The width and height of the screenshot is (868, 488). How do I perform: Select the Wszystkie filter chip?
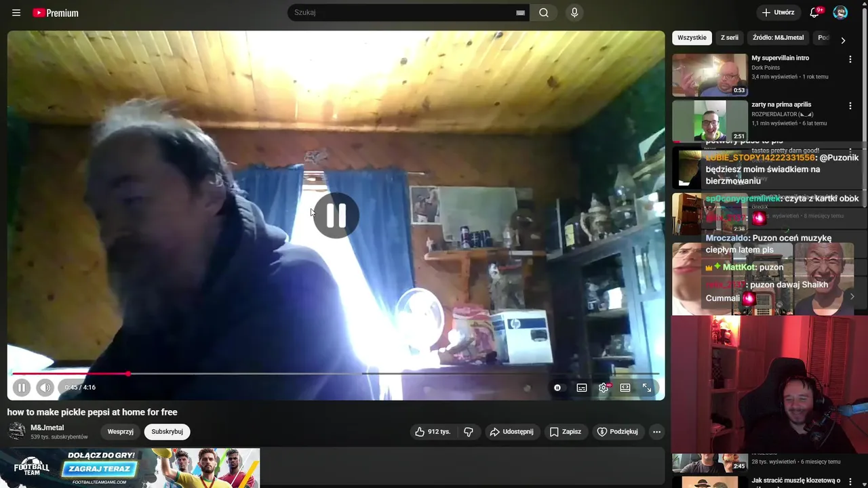[692, 38]
